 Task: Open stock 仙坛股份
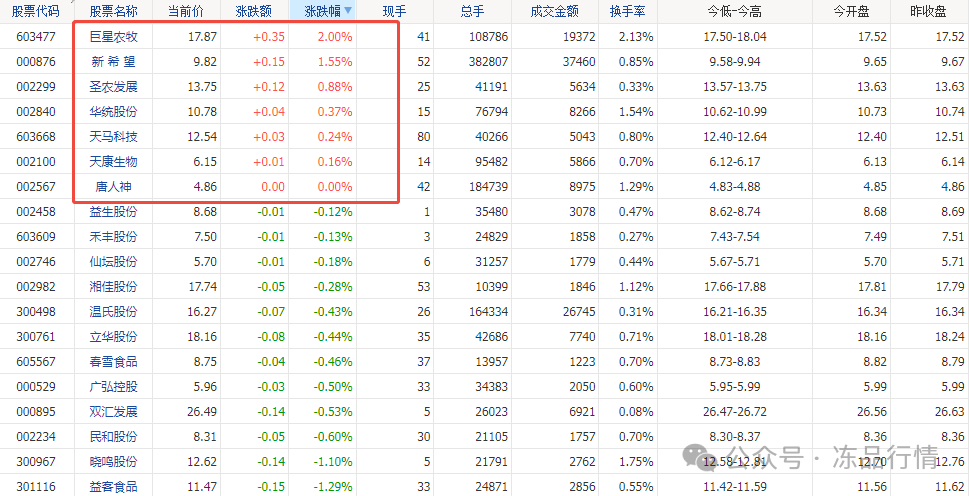113,262
